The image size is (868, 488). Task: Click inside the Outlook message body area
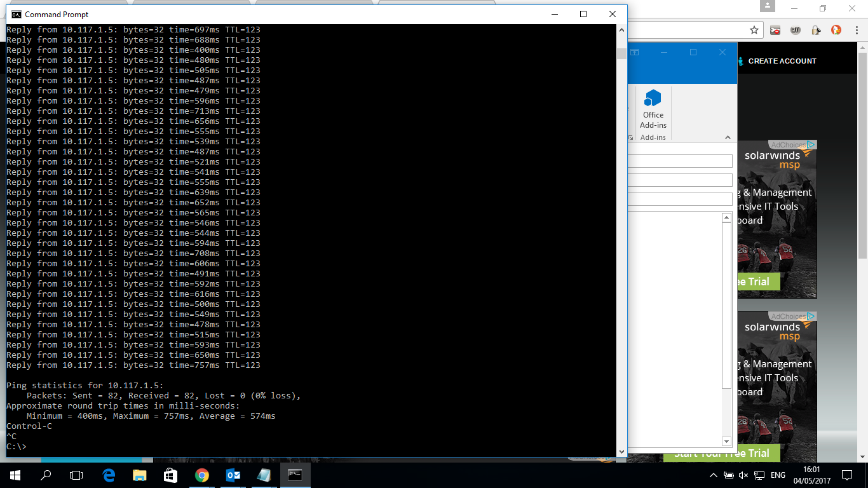675,329
